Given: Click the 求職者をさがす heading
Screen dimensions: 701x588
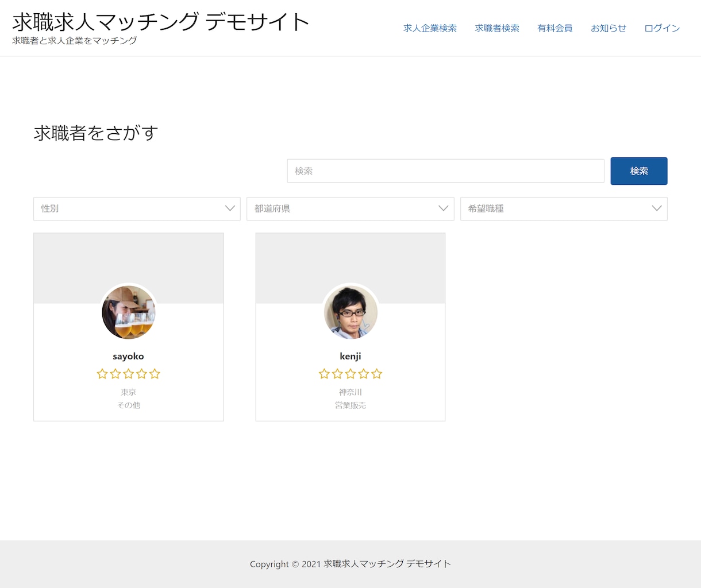Looking at the screenshot, I should coord(96,133).
